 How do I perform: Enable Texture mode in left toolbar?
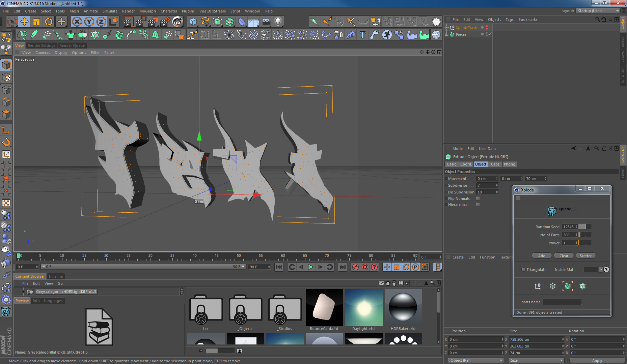[6, 78]
